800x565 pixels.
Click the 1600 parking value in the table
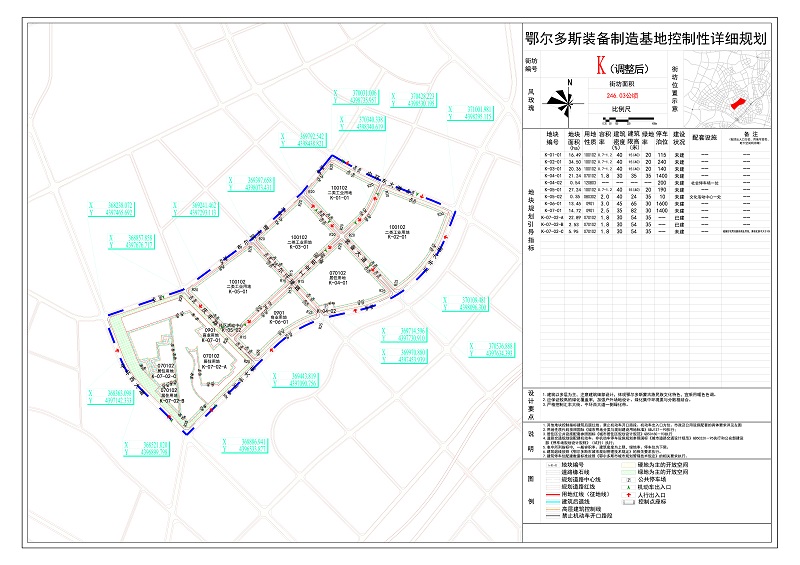662,204
